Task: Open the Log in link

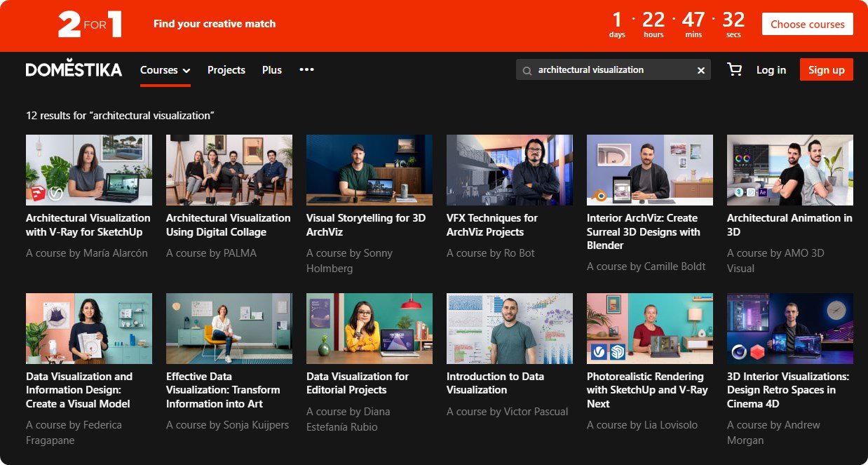Action: coord(771,69)
